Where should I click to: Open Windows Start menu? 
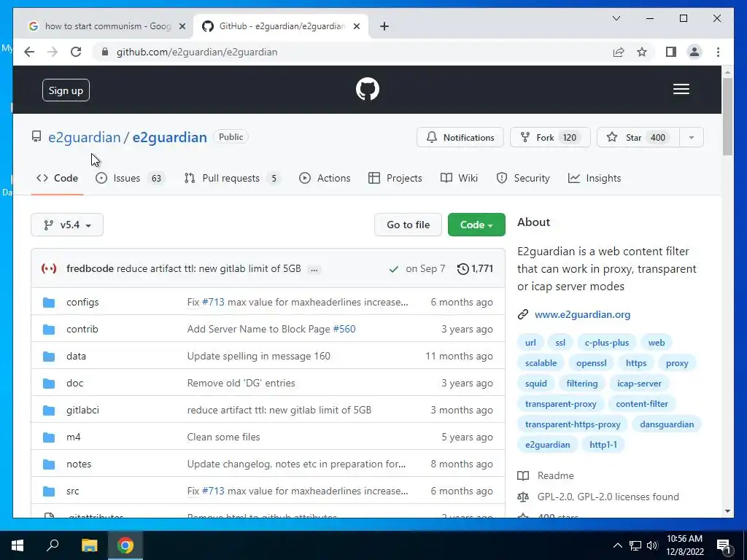[18, 545]
